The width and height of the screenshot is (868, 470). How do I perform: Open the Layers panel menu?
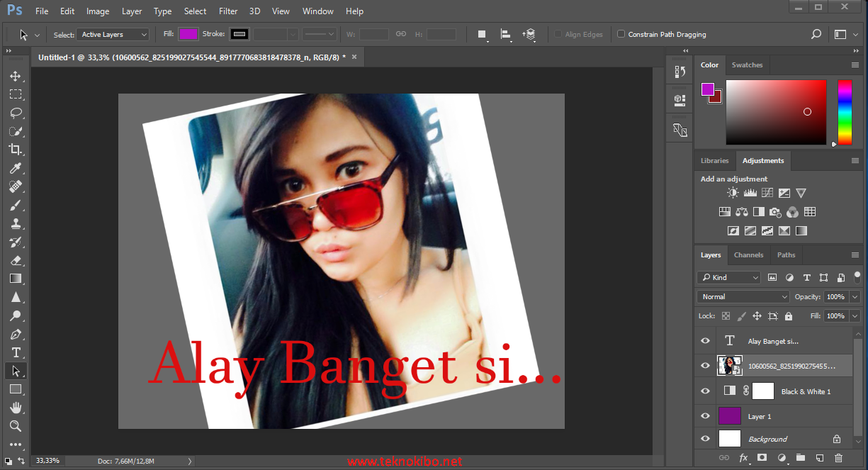855,255
